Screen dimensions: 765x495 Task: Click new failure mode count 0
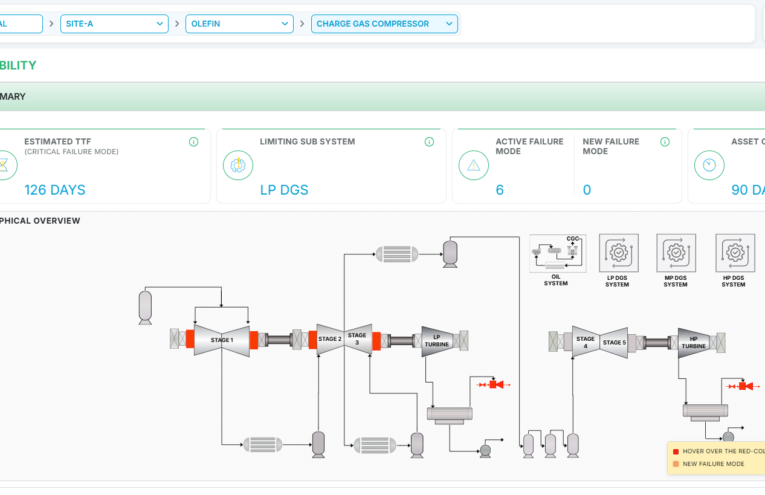(x=587, y=190)
